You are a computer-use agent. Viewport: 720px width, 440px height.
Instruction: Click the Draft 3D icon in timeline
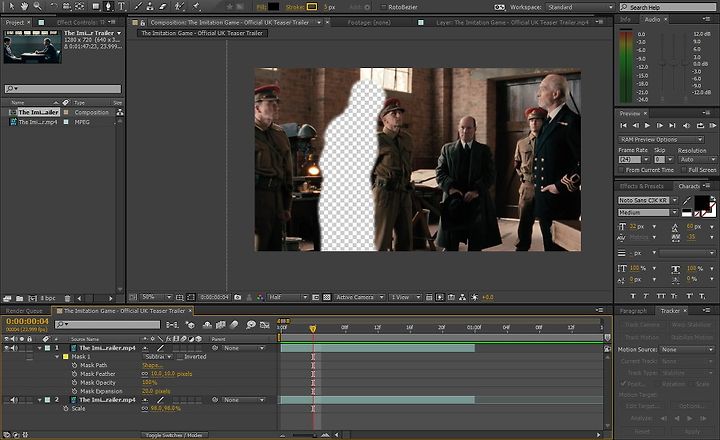point(190,325)
